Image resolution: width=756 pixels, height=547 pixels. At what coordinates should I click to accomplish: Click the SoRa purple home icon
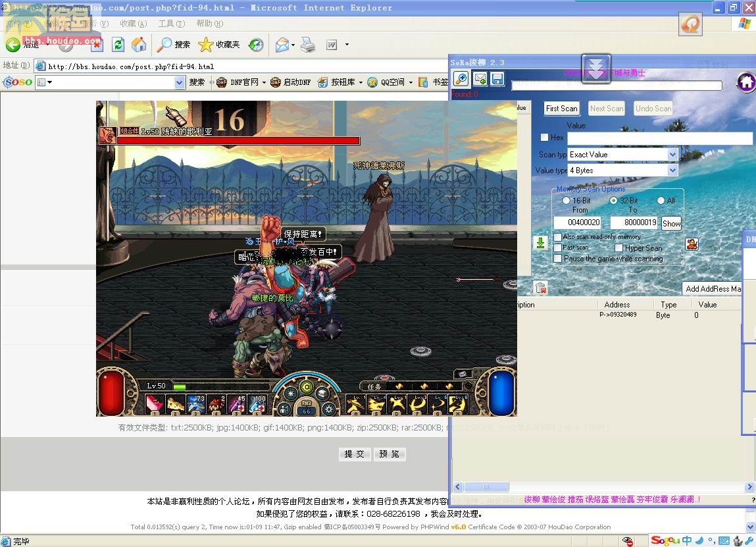point(746,82)
